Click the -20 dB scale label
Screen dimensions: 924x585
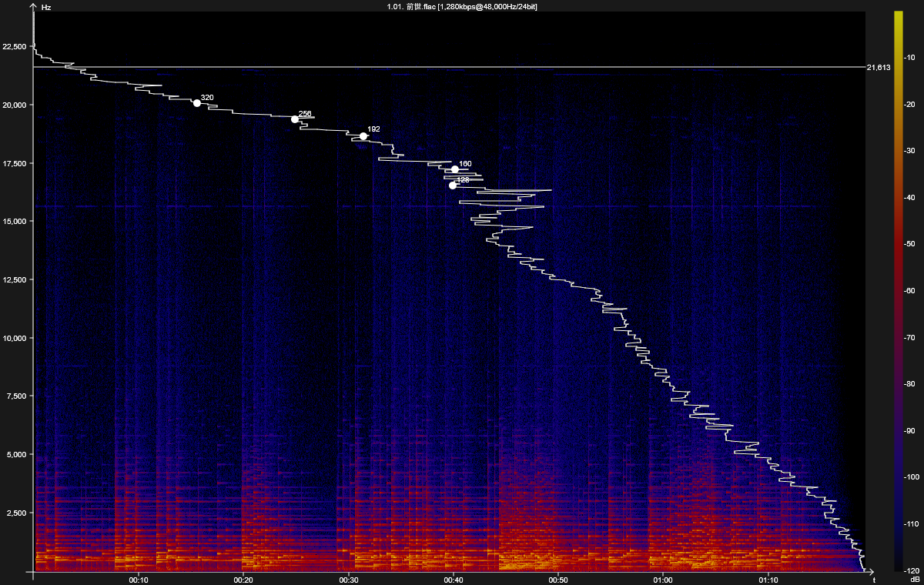(910, 104)
